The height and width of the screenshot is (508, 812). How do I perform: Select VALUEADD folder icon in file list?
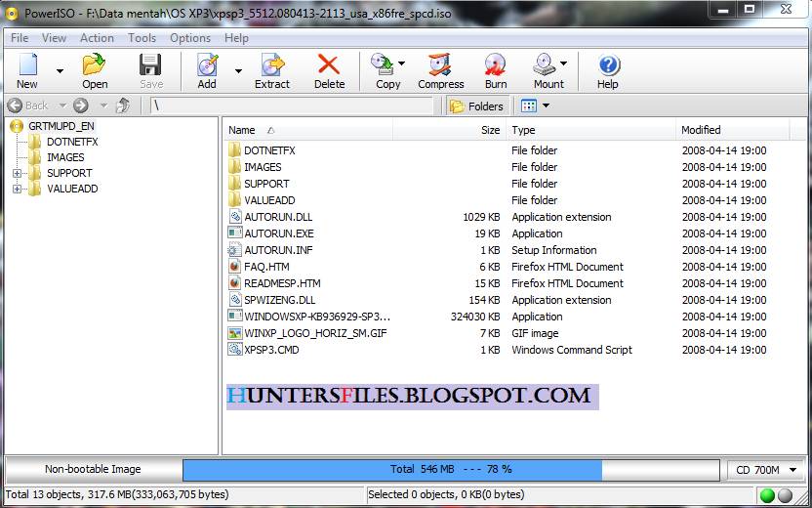click(x=234, y=200)
